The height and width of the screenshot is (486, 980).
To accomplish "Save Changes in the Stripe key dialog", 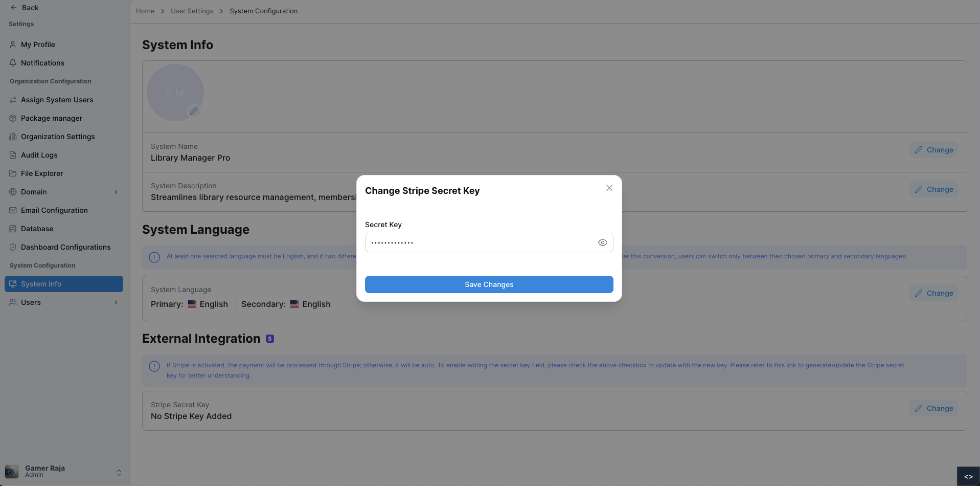I will pyautogui.click(x=488, y=284).
